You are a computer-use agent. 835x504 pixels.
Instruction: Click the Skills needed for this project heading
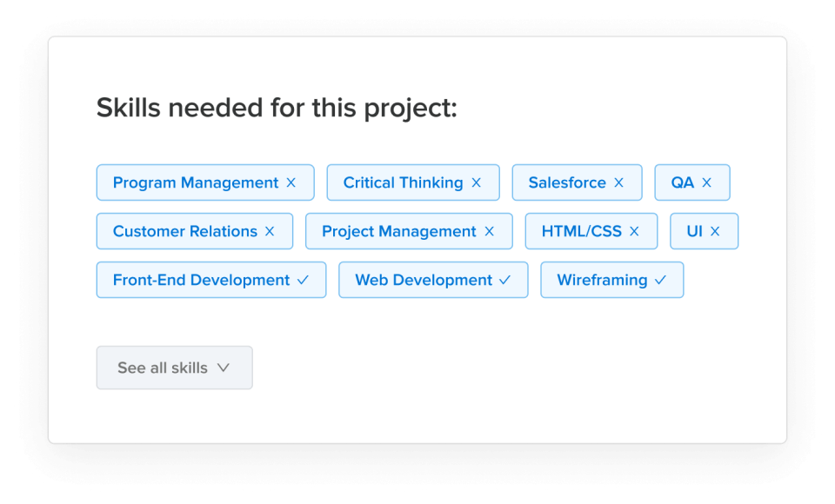tap(277, 109)
